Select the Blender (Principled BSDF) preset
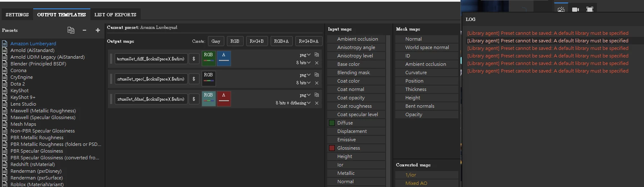This screenshot has height=187, width=644. click(38, 64)
